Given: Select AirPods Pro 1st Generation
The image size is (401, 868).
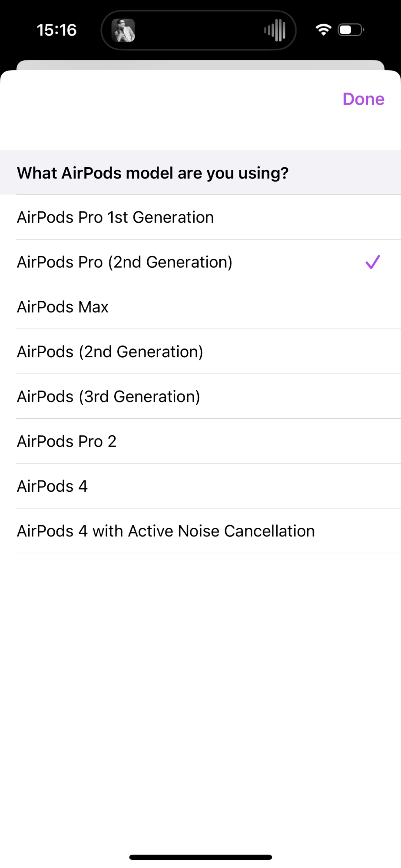Looking at the screenshot, I should tap(200, 217).
